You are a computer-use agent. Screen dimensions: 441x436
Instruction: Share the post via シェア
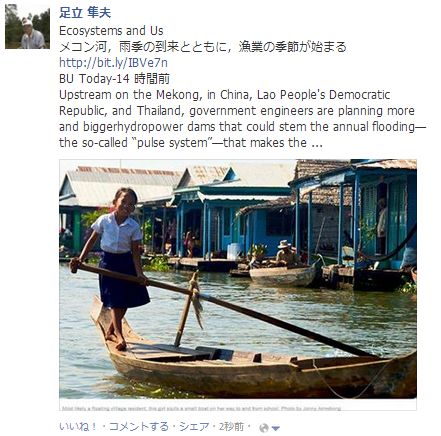[x=194, y=427]
